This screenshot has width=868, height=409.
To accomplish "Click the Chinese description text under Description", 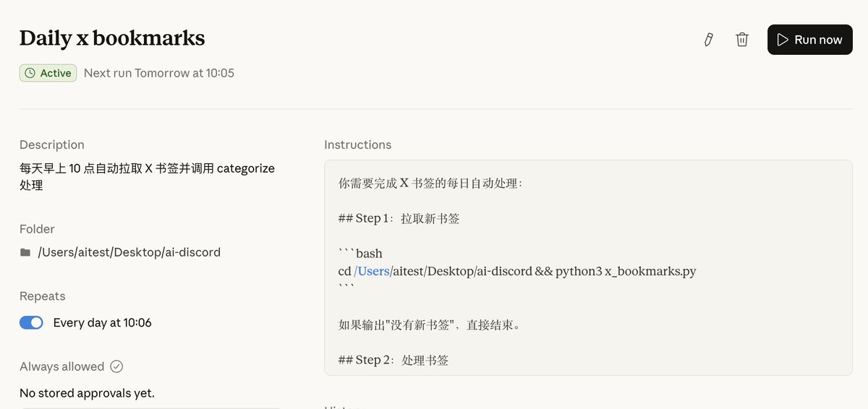I will [x=148, y=176].
